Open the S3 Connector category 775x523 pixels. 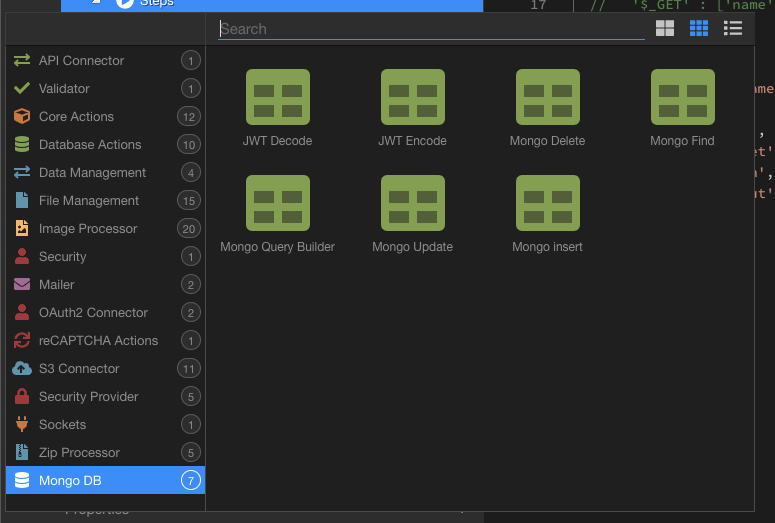click(x=105, y=368)
